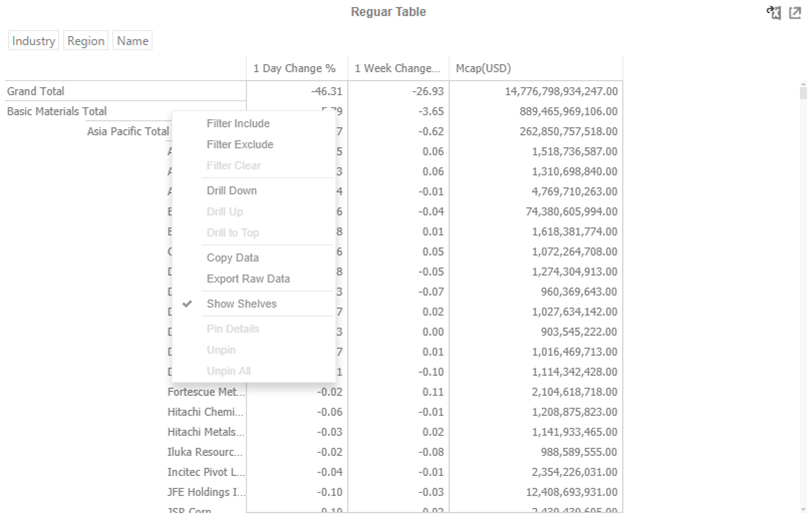Image resolution: width=811 pixels, height=520 pixels.
Task: Choose Filter Exclude in the menu
Action: click(x=239, y=145)
